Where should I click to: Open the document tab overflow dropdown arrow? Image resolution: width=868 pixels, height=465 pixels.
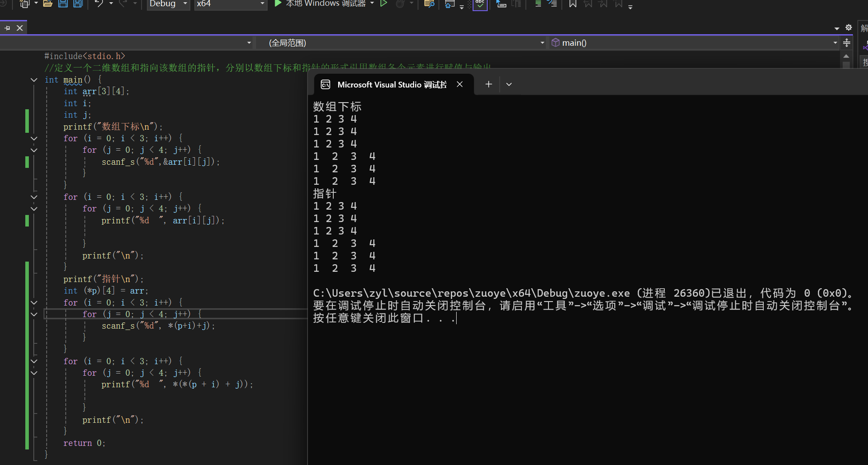(836, 28)
